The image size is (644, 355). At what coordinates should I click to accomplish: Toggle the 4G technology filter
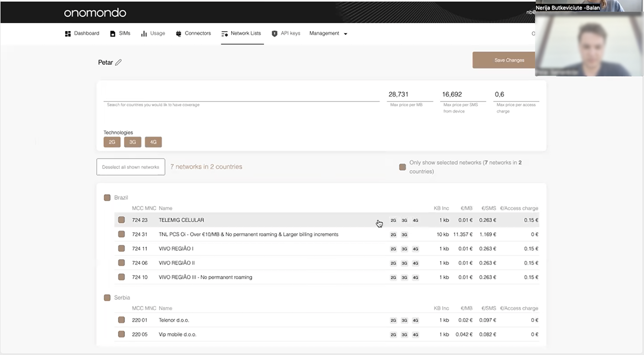click(x=153, y=142)
